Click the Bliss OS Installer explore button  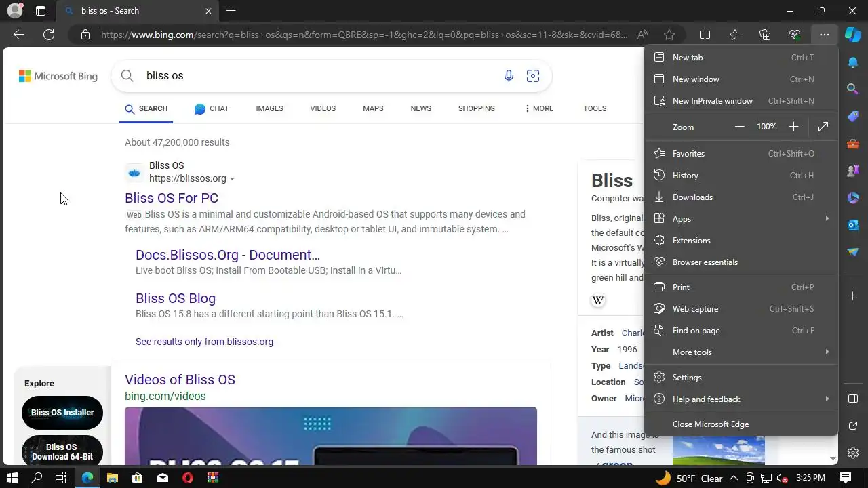pyautogui.click(x=62, y=413)
